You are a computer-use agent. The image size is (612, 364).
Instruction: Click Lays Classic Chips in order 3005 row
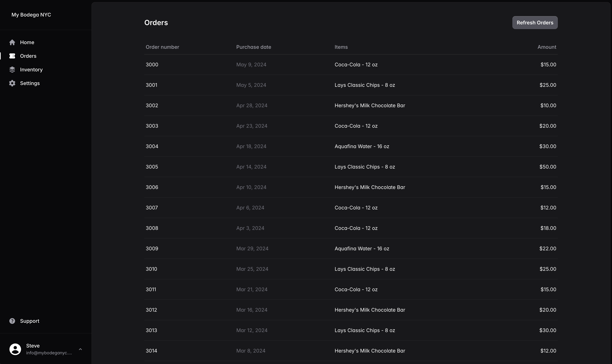pyautogui.click(x=365, y=167)
